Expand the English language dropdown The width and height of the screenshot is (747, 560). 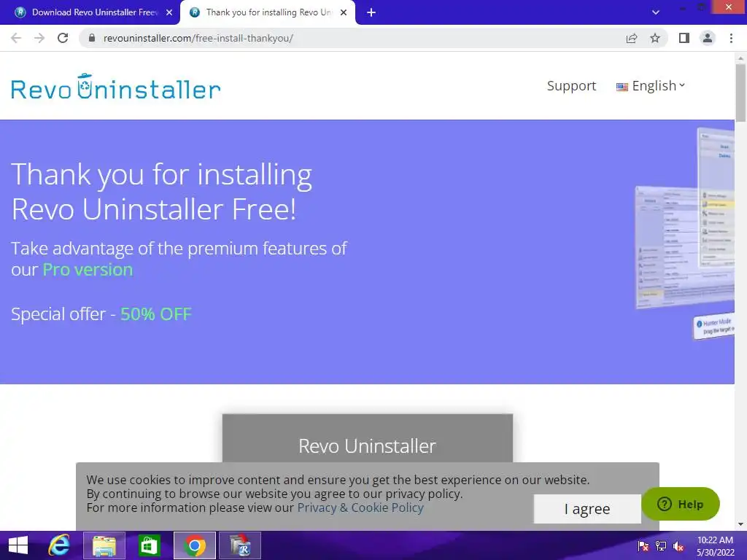[x=650, y=86]
